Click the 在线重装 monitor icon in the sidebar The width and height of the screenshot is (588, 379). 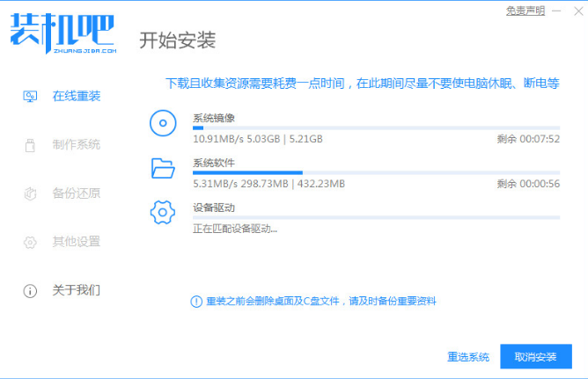pyautogui.click(x=30, y=96)
